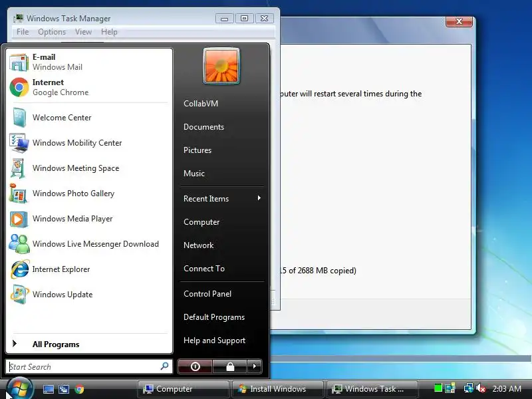Minimize the Windows Task Manager window
The height and width of the screenshot is (399, 532).
pos(225,19)
